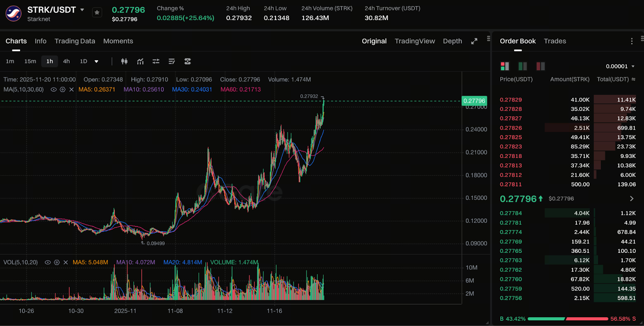This screenshot has height=326, width=644.
Task: Show bids-only order book view
Action: [x=522, y=66]
